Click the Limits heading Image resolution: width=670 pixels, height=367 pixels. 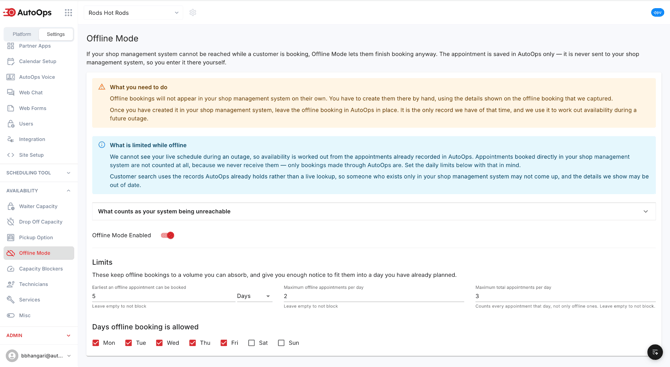(x=102, y=262)
